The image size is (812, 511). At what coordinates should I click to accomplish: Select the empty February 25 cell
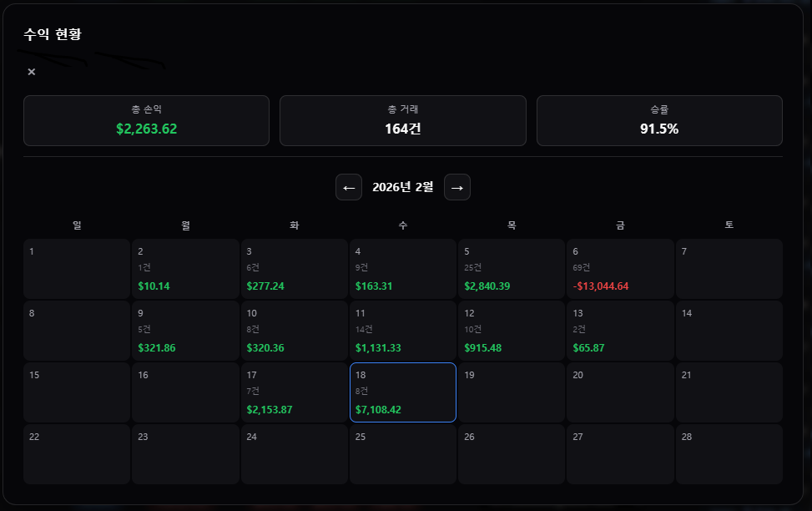coord(402,454)
